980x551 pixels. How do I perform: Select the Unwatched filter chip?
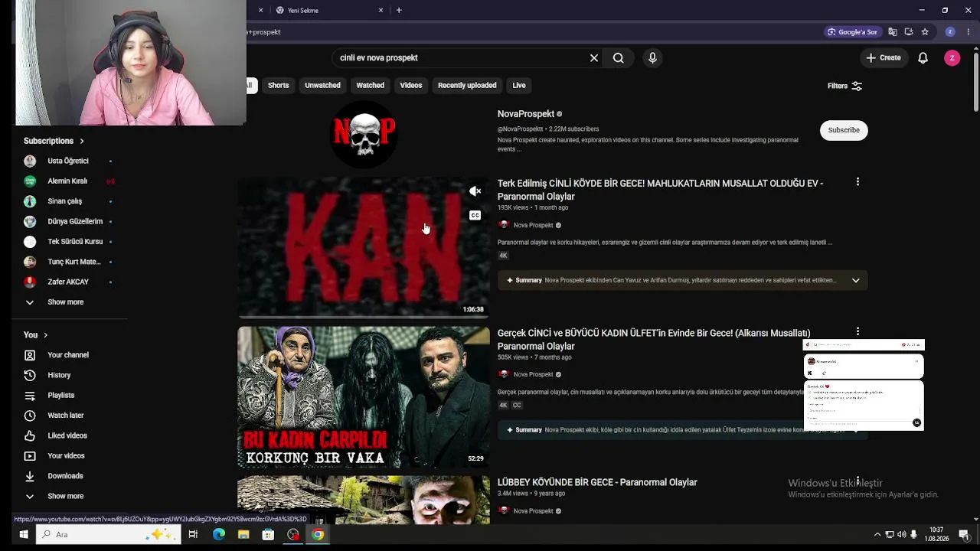click(322, 85)
